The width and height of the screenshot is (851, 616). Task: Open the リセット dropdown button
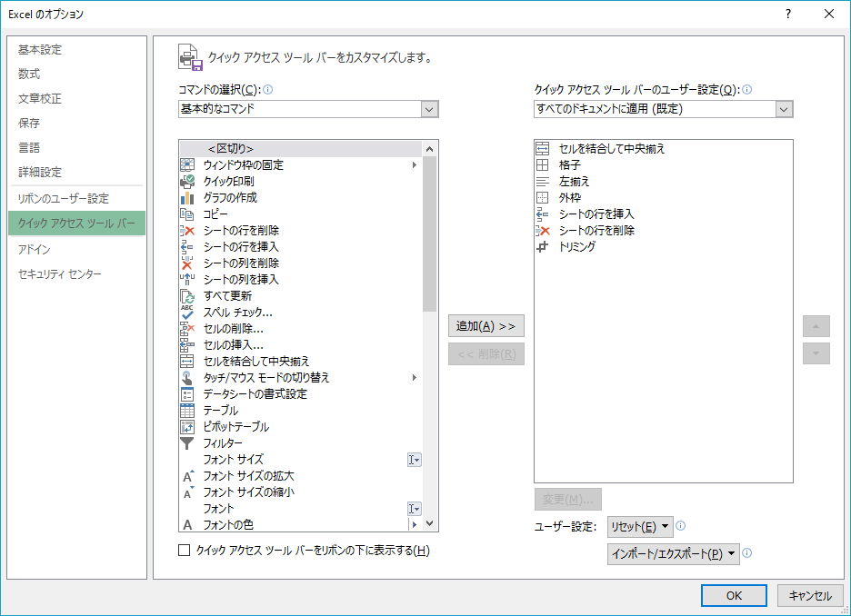(x=640, y=527)
